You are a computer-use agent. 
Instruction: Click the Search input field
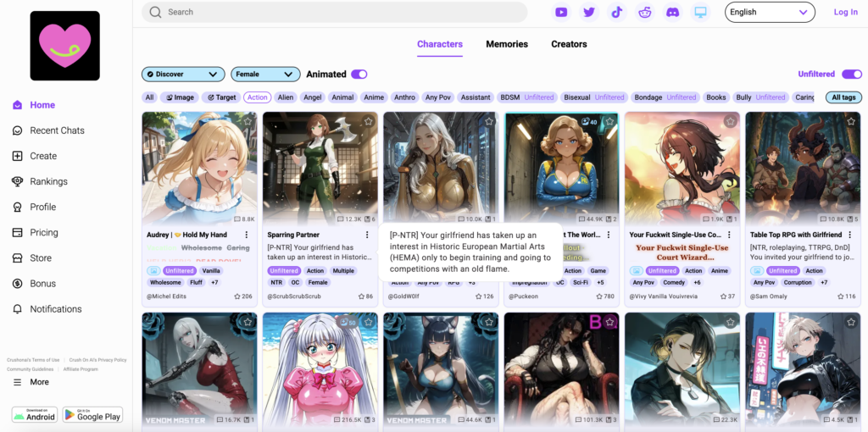334,12
